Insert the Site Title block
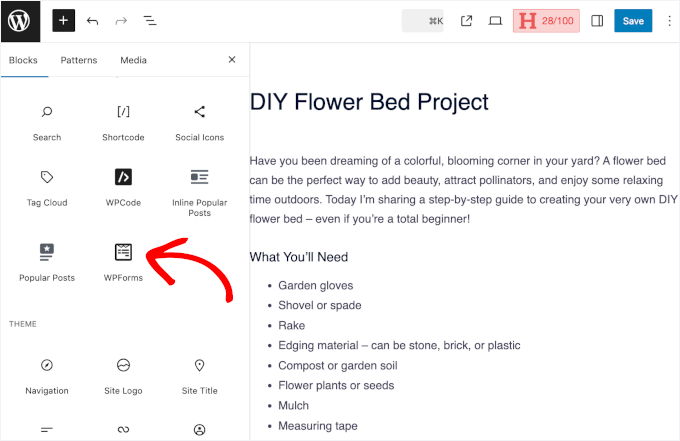 pyautogui.click(x=199, y=374)
